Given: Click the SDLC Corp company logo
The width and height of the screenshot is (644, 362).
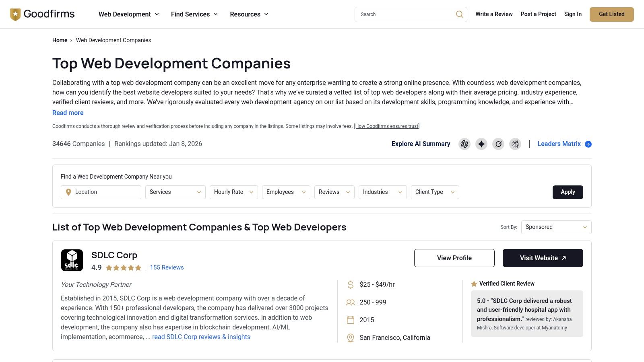Looking at the screenshot, I should pos(72,260).
